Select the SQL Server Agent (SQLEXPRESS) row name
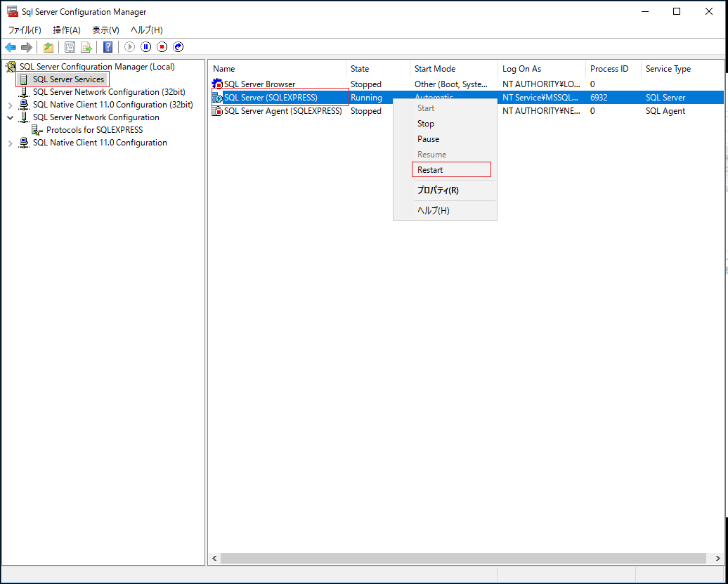Image resolution: width=728 pixels, height=584 pixels. (x=283, y=111)
